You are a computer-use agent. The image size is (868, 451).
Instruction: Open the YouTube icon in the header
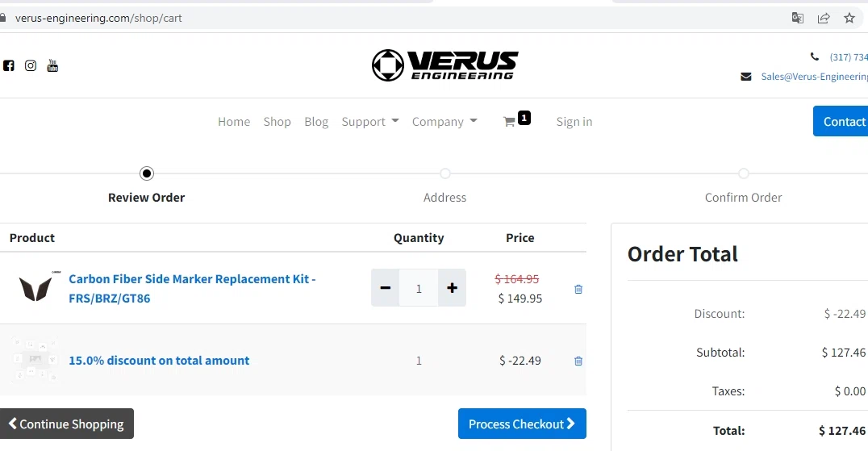click(x=52, y=65)
